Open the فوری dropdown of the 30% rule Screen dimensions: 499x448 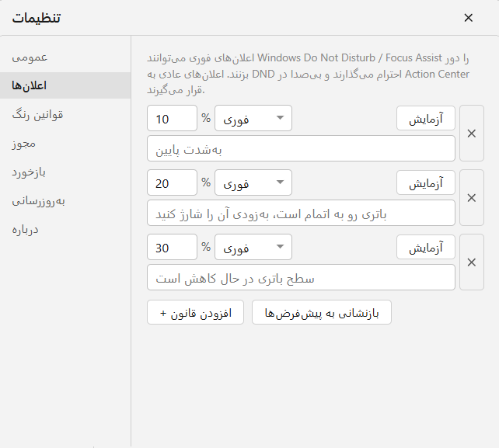pyautogui.click(x=253, y=247)
